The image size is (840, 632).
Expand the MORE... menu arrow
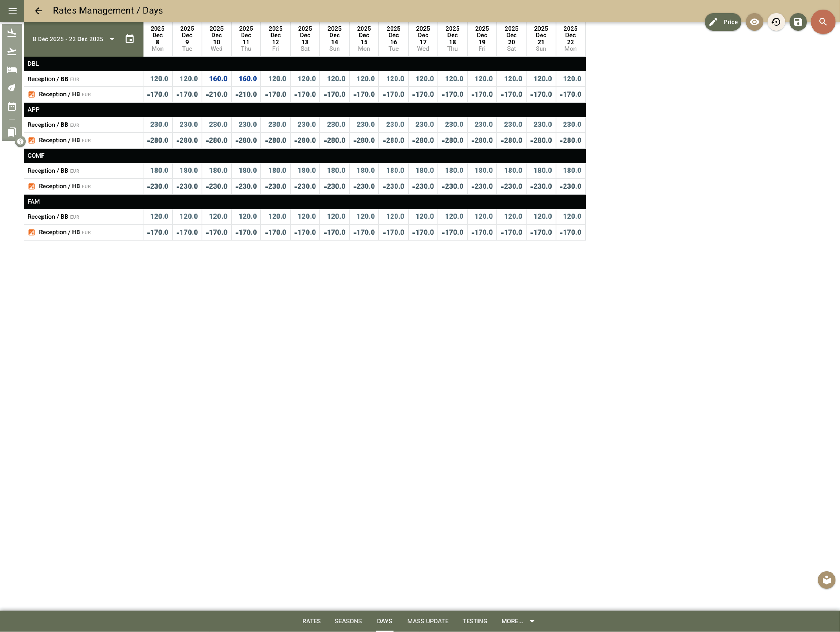[x=532, y=621]
